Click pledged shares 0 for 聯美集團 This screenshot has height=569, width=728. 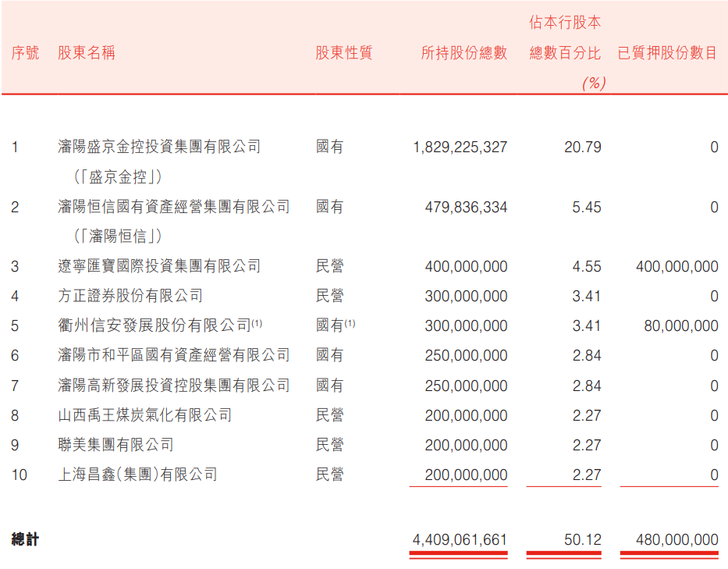click(x=715, y=446)
